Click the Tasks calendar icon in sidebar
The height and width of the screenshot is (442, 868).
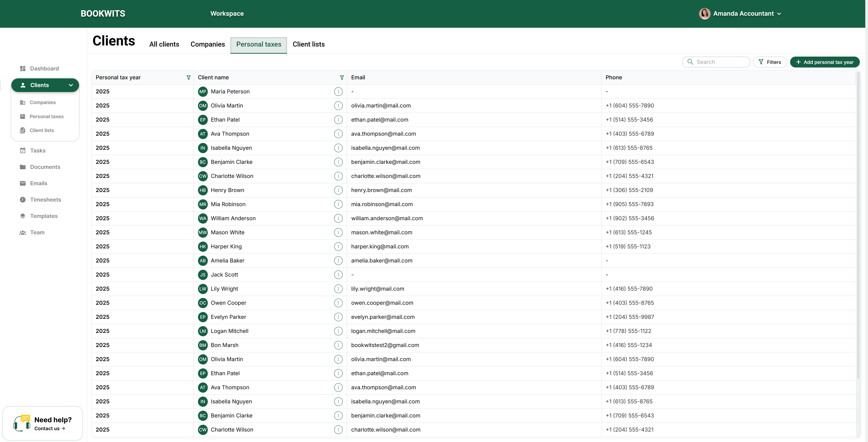(x=22, y=150)
